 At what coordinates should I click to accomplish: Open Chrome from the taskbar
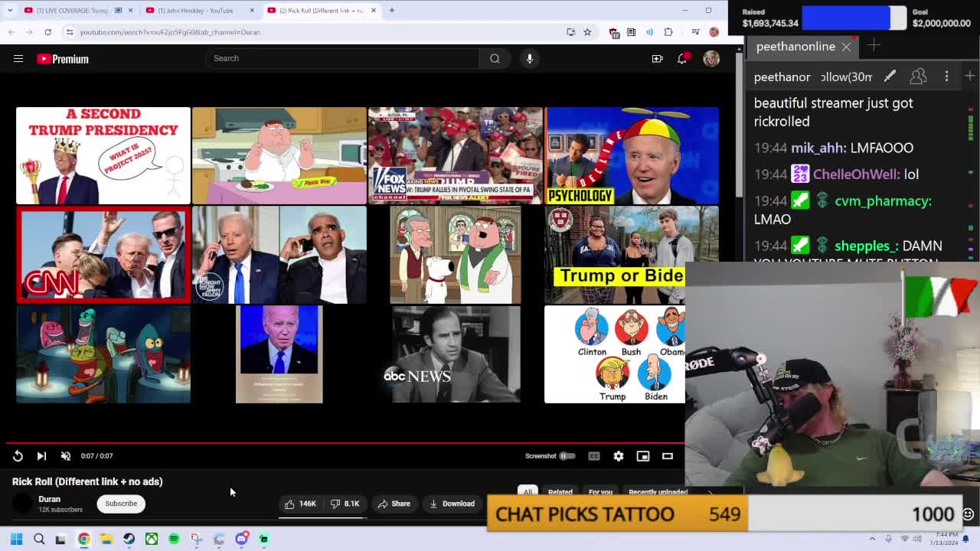point(84,539)
